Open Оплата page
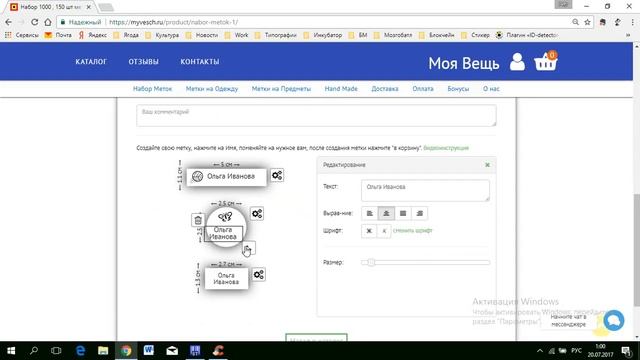Screen dimensions: 640x360 [423, 89]
